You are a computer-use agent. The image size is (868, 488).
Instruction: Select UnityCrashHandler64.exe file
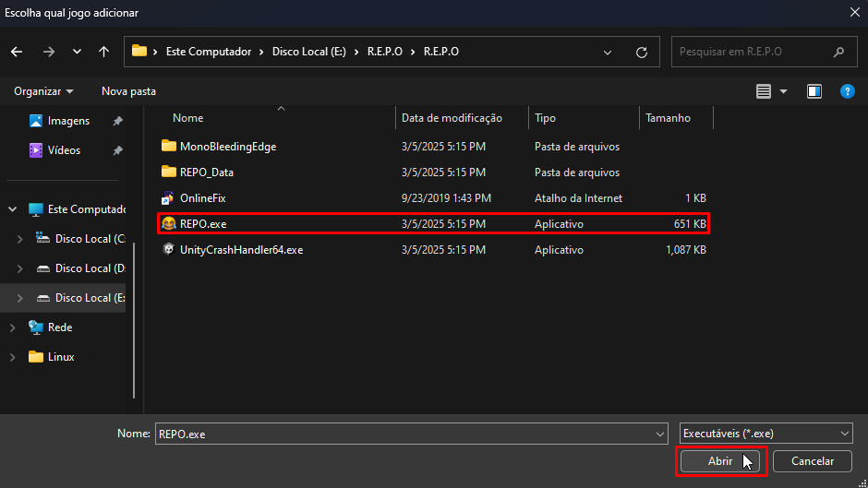tap(241, 250)
